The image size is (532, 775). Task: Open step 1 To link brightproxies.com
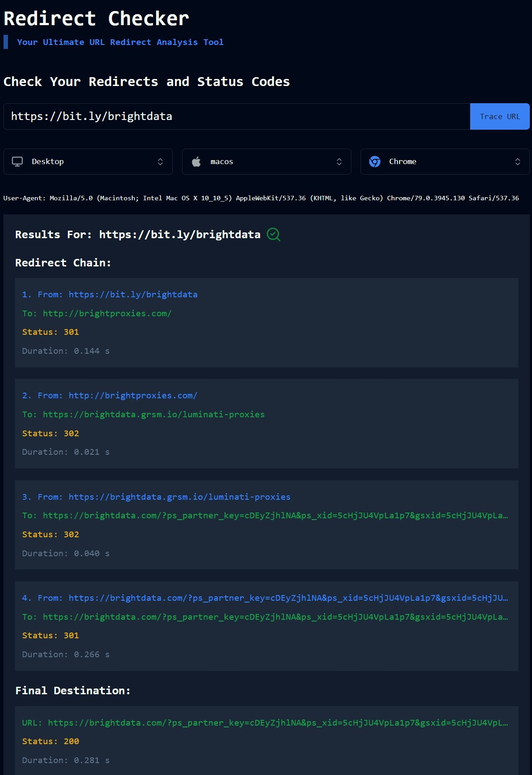tap(107, 313)
